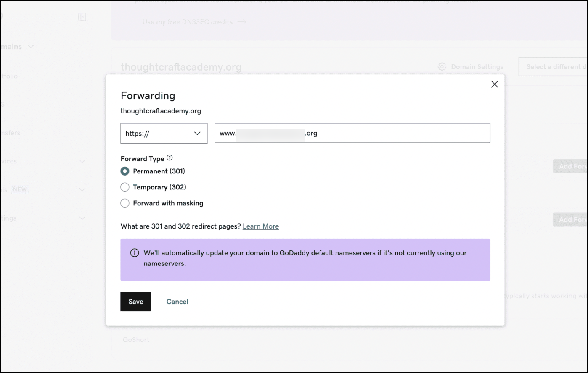Close the Forwarding dialog with the X
The height and width of the screenshot is (373, 588).
coord(495,84)
